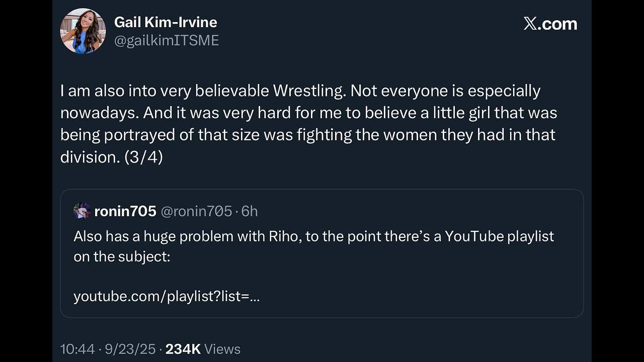Open the youtube.com/playlist link
This screenshot has height=362, width=644.
click(x=167, y=297)
